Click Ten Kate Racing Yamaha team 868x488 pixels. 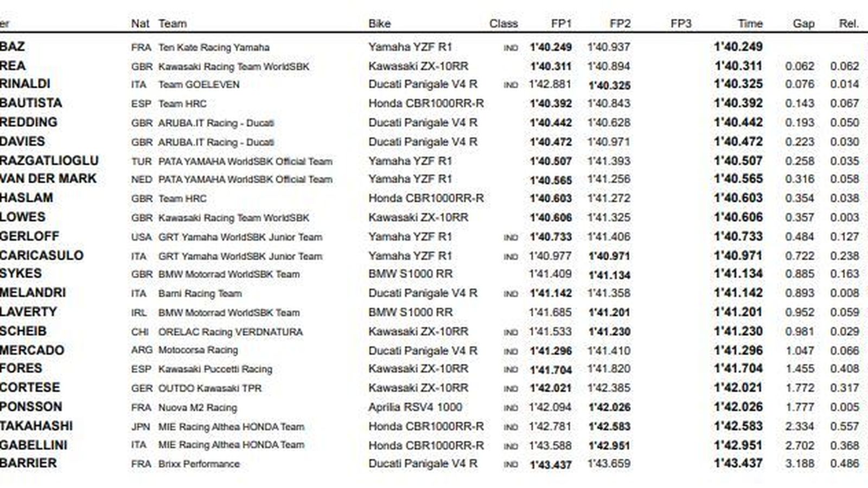tap(214, 48)
